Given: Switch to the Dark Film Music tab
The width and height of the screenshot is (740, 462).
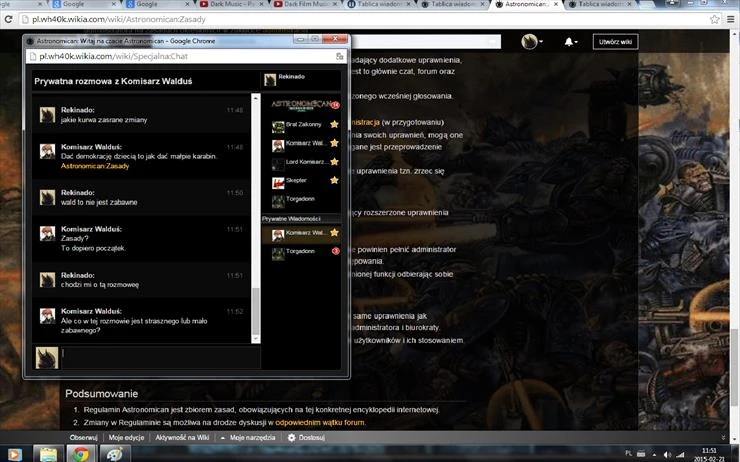Looking at the screenshot, I should [306, 4].
